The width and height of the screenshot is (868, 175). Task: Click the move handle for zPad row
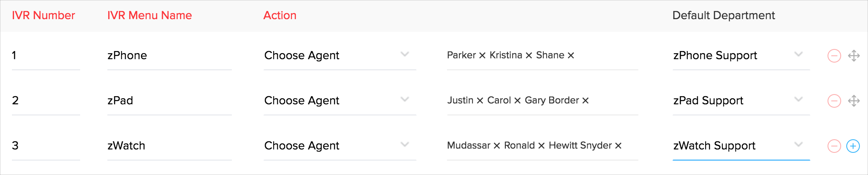[x=854, y=101]
